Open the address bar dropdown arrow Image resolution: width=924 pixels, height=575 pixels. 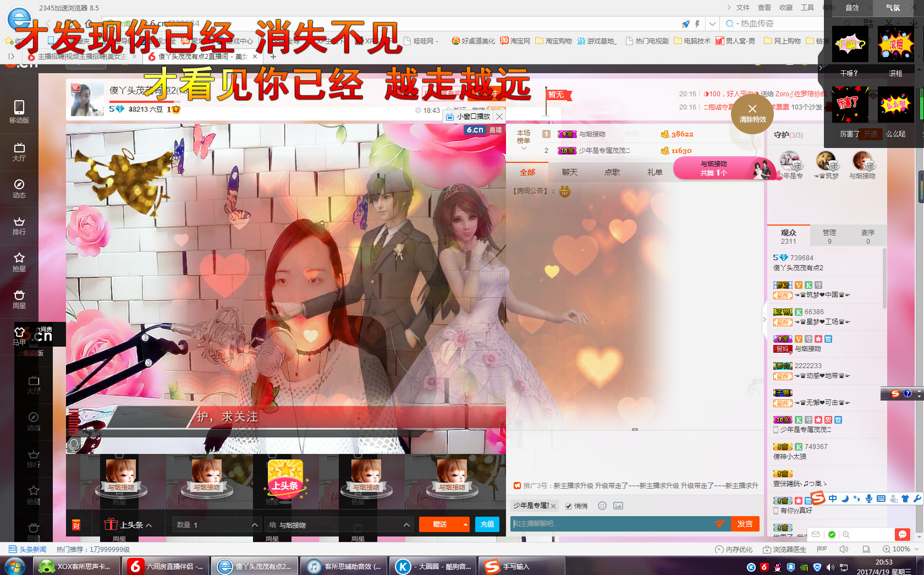pyautogui.click(x=712, y=24)
